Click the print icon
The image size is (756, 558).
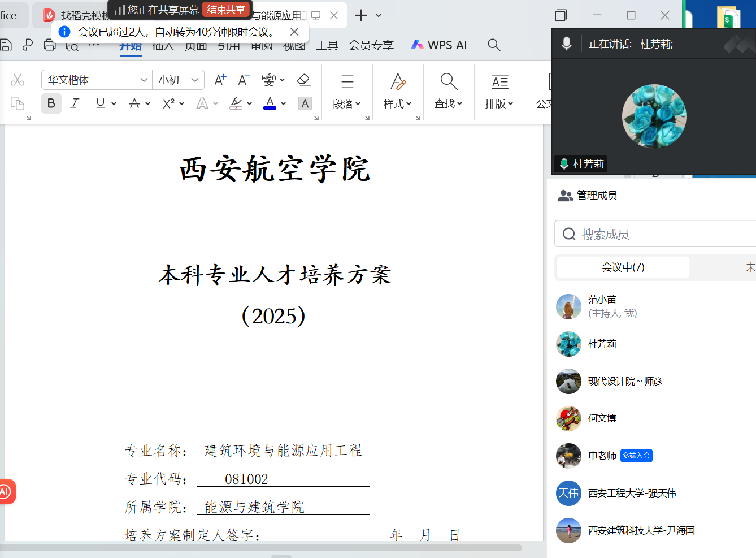click(x=50, y=45)
